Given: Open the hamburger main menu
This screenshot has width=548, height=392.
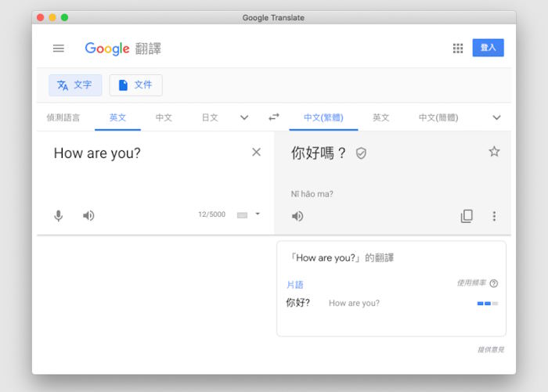Looking at the screenshot, I should [x=59, y=49].
